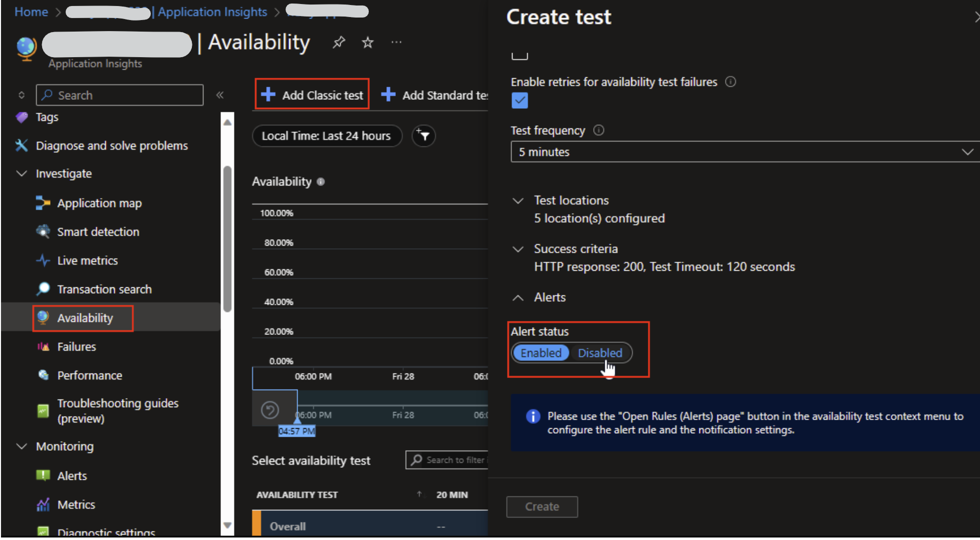Click the Alerts icon under Monitoring
Screen dimensions: 980x540
pos(43,475)
